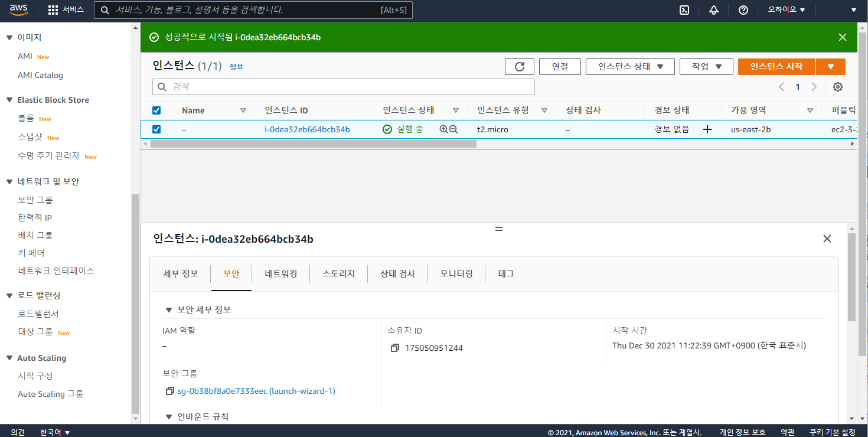Click the sidebar vertical scrollbar
The width and height of the screenshot is (868, 437).
(x=135, y=303)
